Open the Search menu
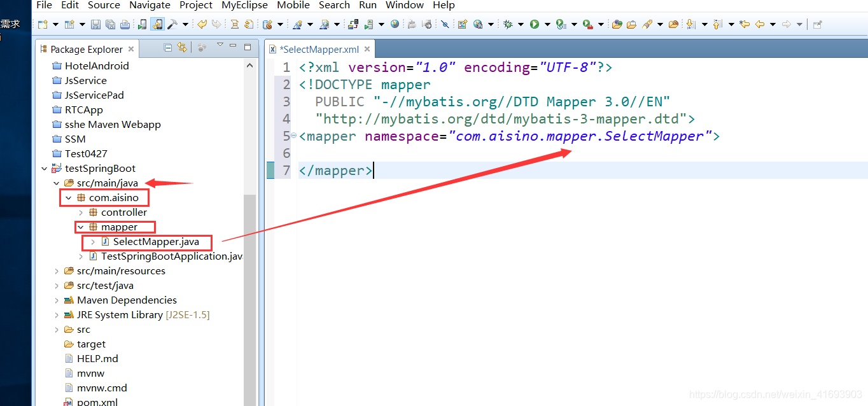 pyautogui.click(x=334, y=5)
